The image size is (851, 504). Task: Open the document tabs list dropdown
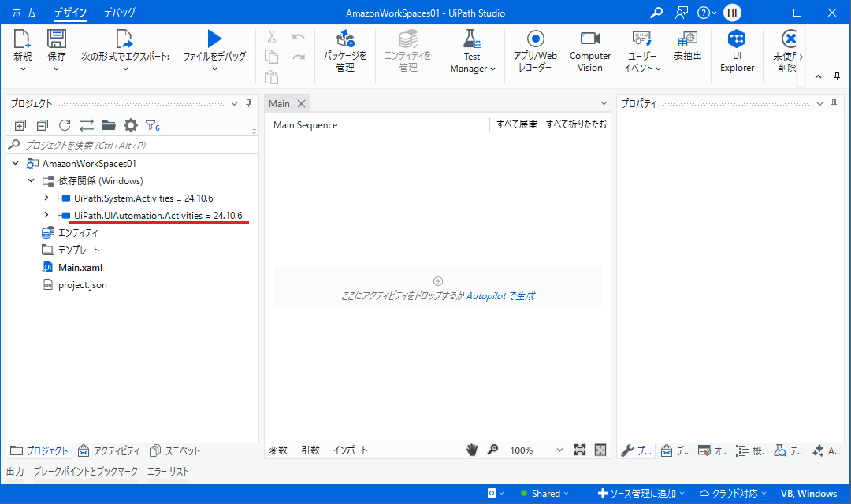pyautogui.click(x=604, y=103)
